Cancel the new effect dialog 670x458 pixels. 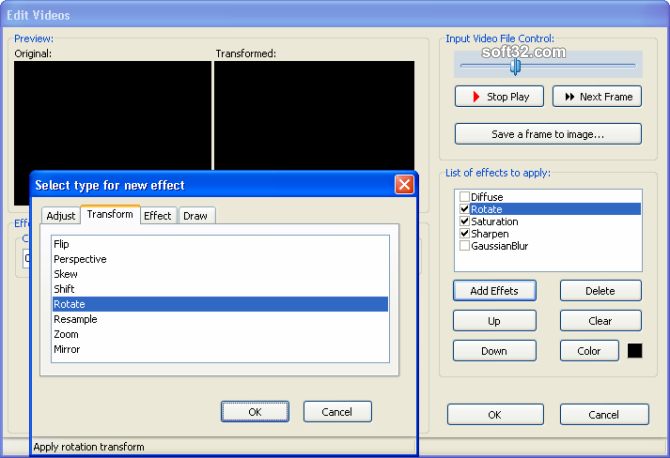coord(337,411)
